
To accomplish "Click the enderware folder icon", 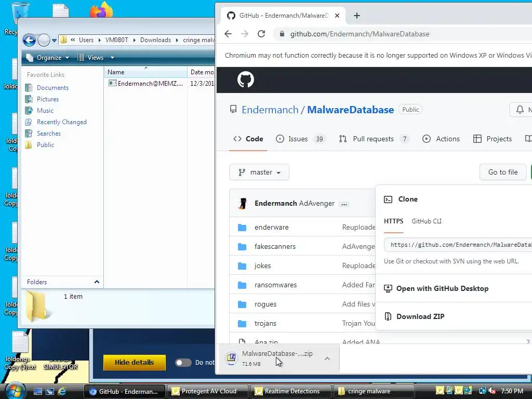I will pyautogui.click(x=242, y=228).
